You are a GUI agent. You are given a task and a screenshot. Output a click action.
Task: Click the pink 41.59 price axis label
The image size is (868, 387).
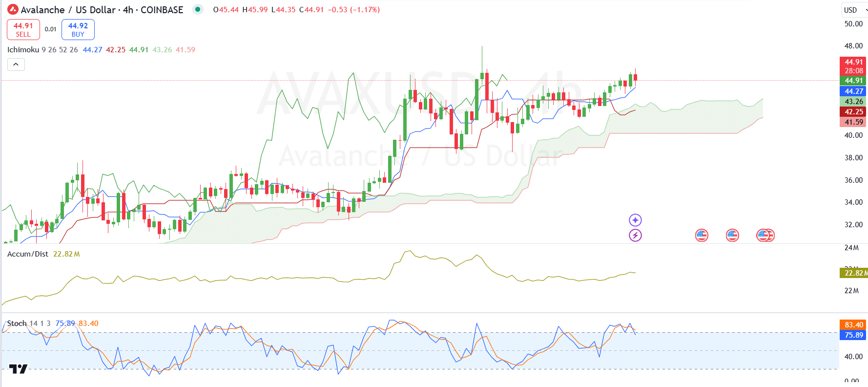[x=854, y=122]
